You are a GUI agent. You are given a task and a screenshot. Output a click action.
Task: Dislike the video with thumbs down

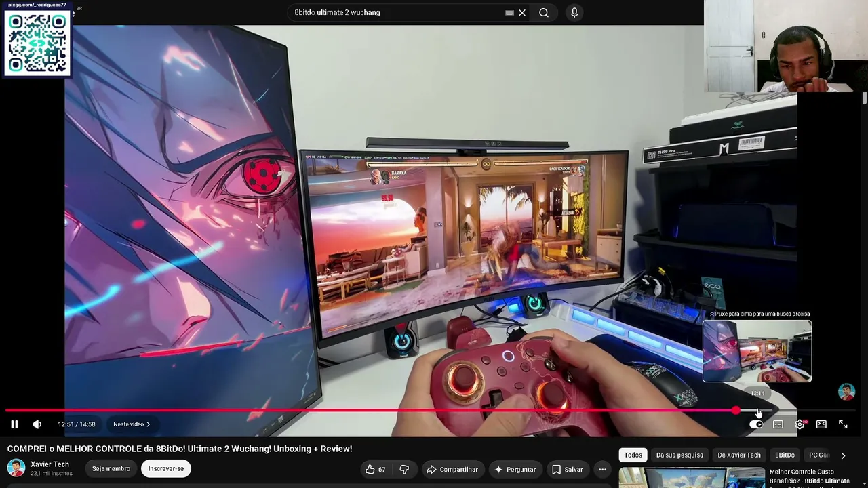tap(404, 469)
